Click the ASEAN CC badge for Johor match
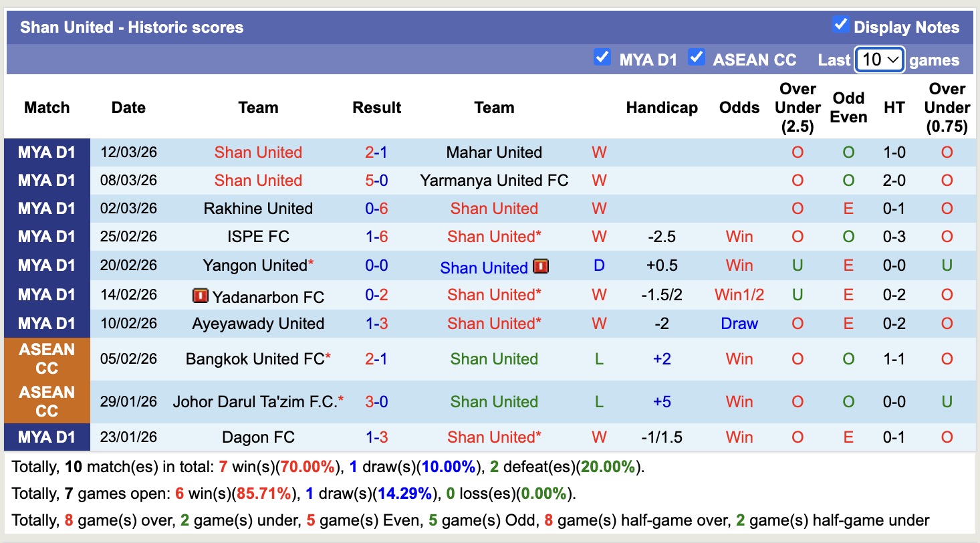 (x=47, y=401)
